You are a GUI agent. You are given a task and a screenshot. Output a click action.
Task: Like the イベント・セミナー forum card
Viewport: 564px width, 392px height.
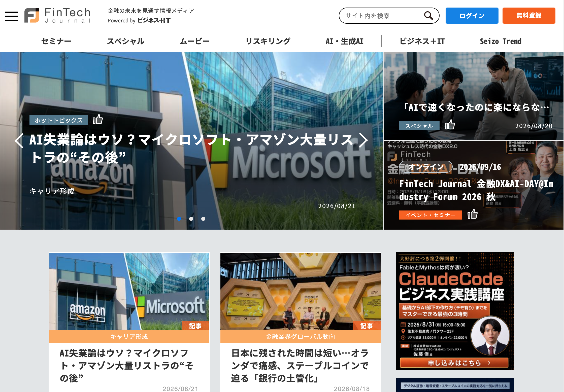point(473,214)
